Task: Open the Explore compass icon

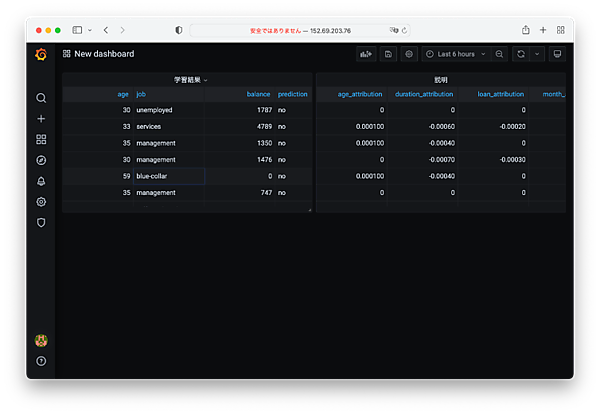Action: pyautogui.click(x=41, y=160)
